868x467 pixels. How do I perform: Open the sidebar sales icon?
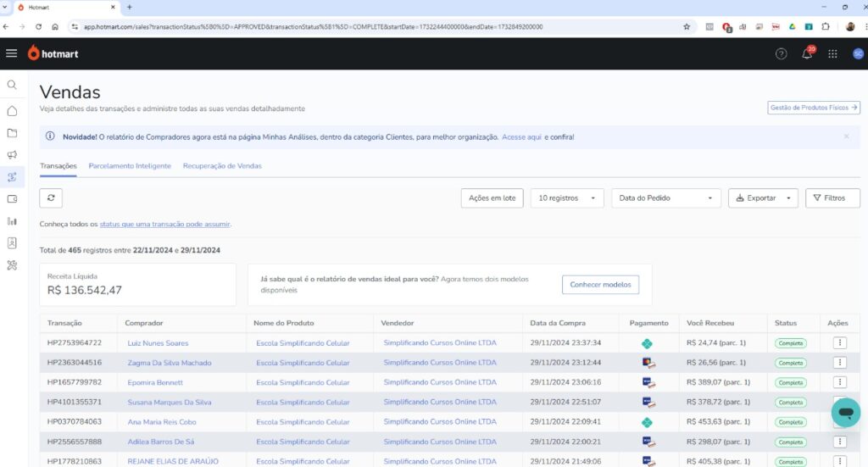click(12, 177)
